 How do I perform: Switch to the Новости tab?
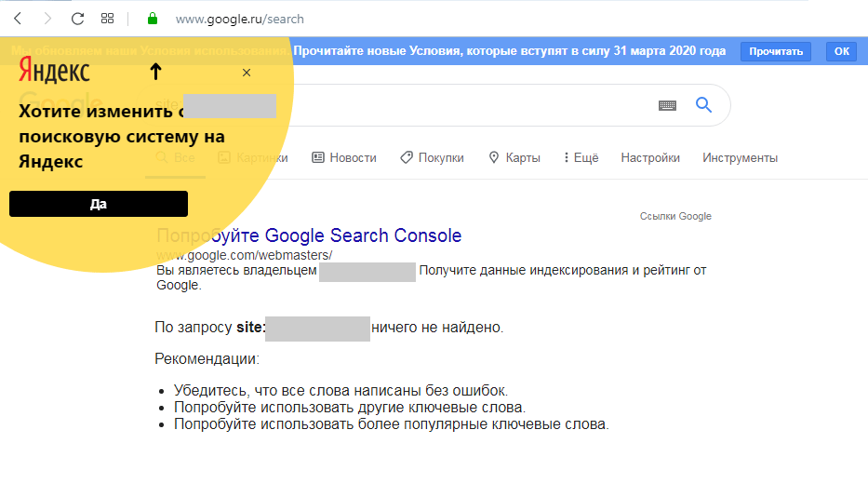[344, 158]
